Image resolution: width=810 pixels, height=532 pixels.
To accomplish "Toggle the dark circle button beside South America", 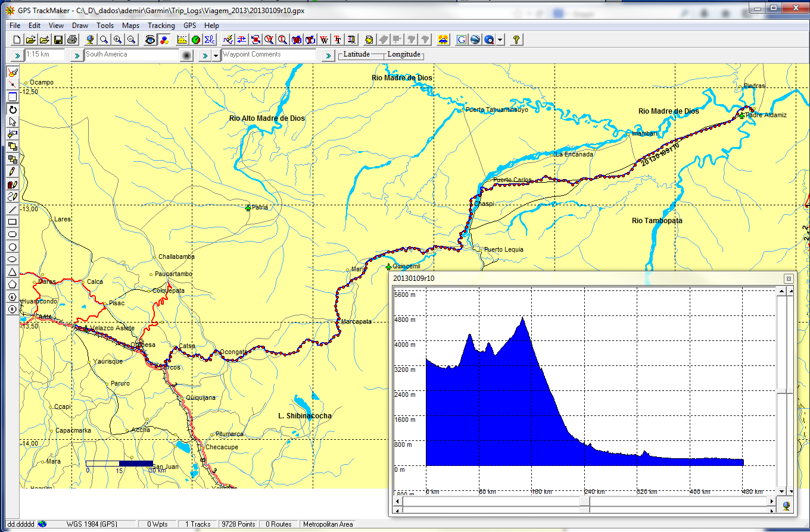I will (x=187, y=55).
